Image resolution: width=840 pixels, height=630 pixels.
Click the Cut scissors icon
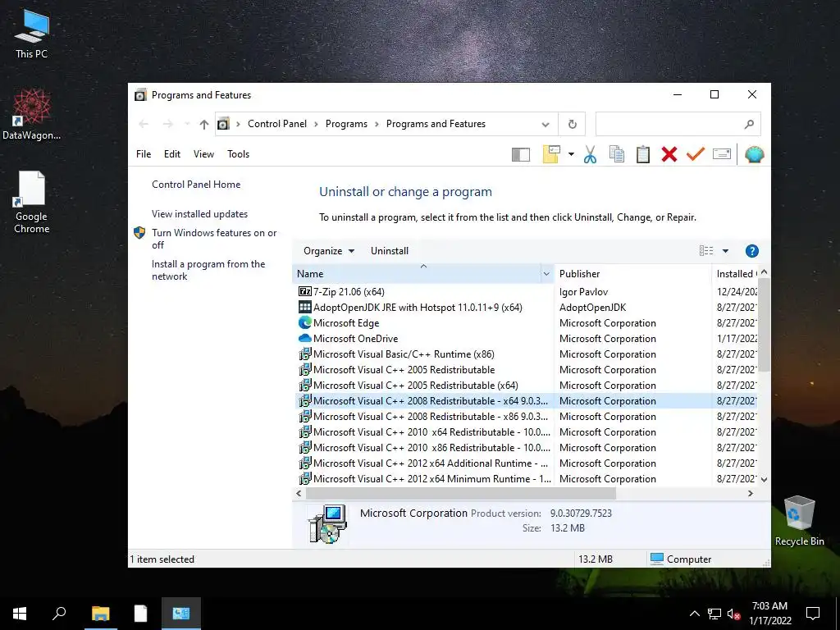(590, 154)
